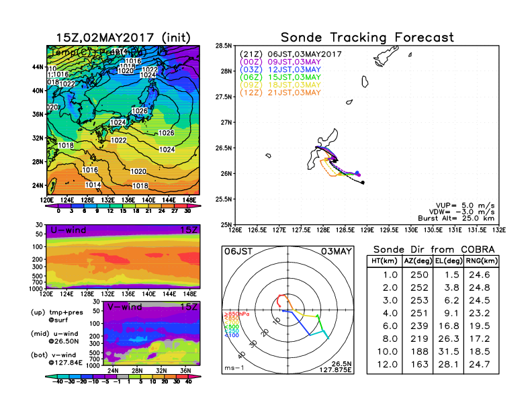Choose the blue (03Z) 12JST,03MAY legend entry

click(x=280, y=69)
